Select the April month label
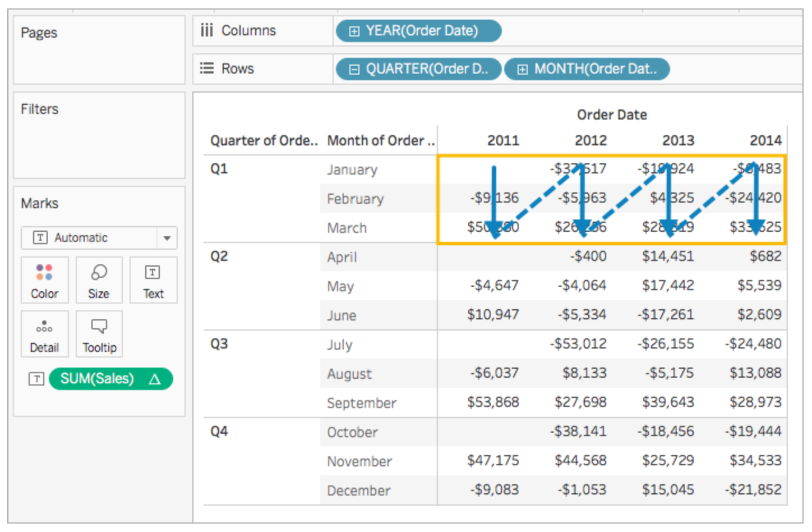 [x=342, y=257]
